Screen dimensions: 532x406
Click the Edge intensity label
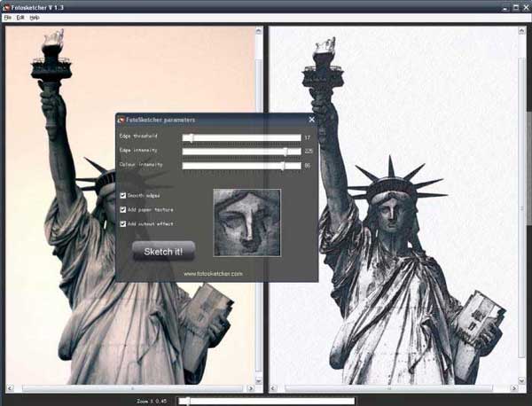[x=138, y=150]
